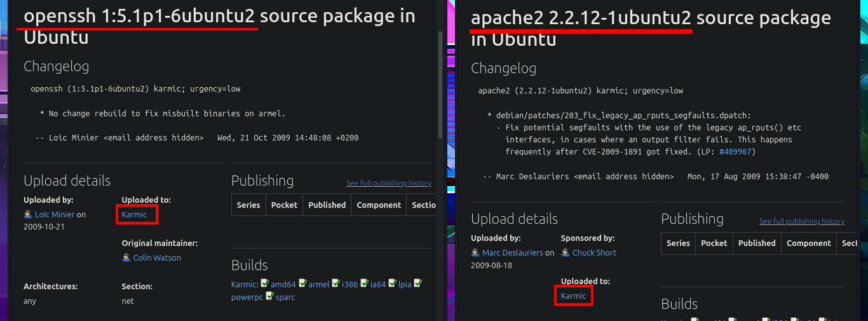Click the 'Sponsored by:' label
868x321 pixels.
tap(588, 238)
